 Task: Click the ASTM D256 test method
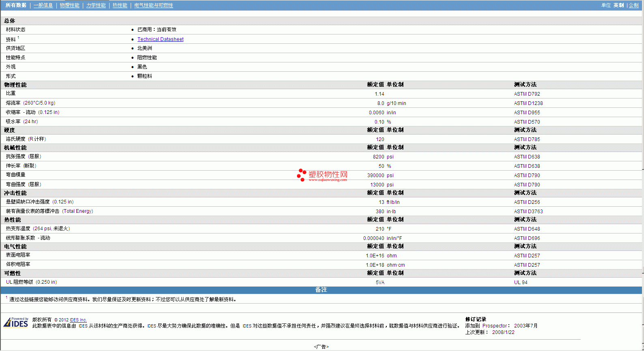click(x=527, y=202)
